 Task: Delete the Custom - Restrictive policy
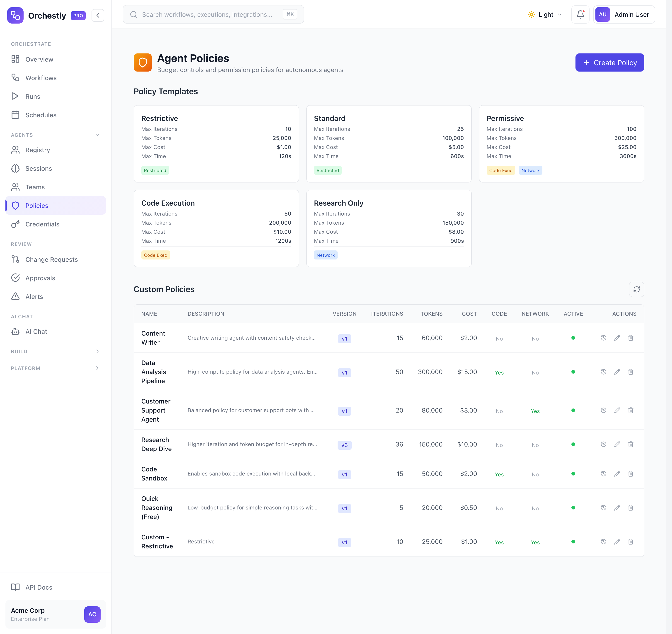pos(631,542)
